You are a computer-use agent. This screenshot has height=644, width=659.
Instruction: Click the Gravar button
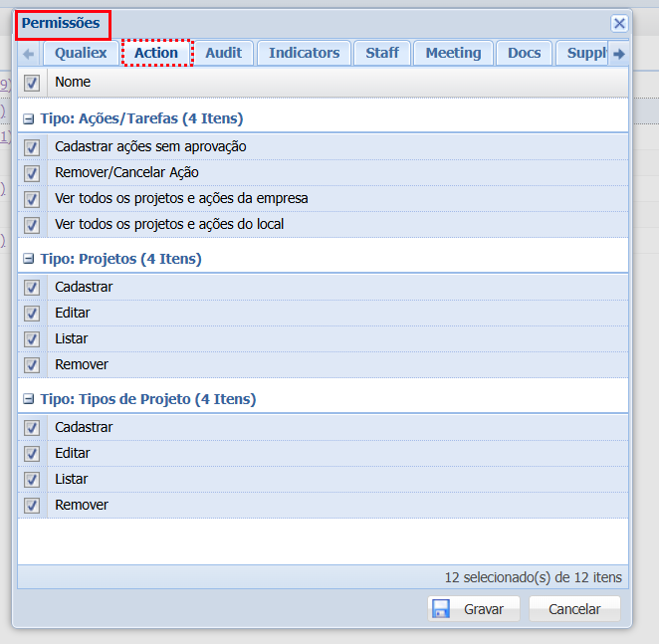click(474, 609)
